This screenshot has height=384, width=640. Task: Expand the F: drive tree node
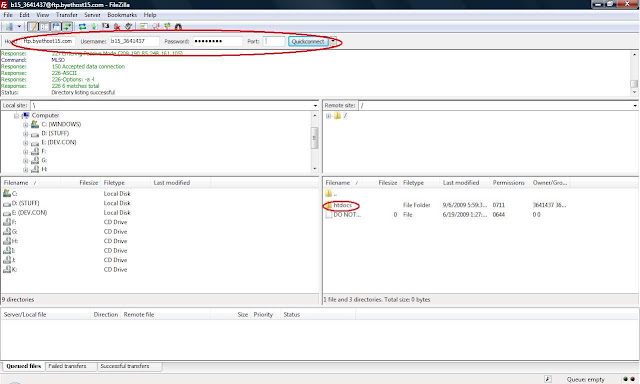[x=25, y=152]
